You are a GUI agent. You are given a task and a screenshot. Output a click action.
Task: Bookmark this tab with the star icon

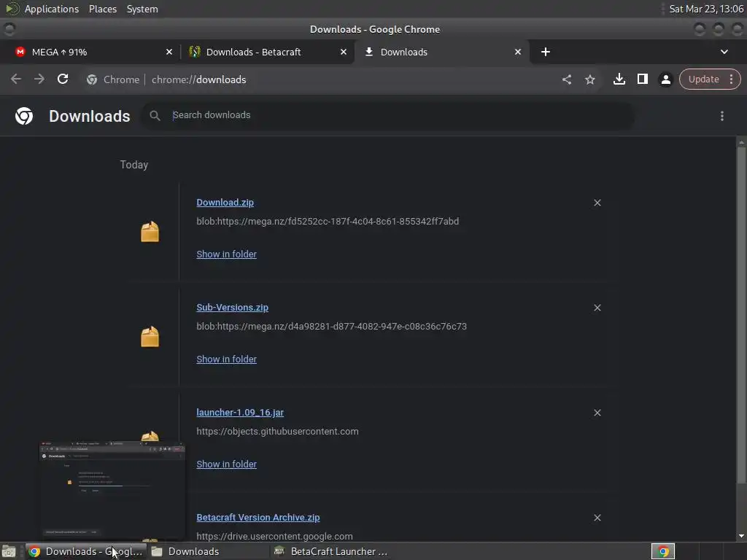(589, 79)
